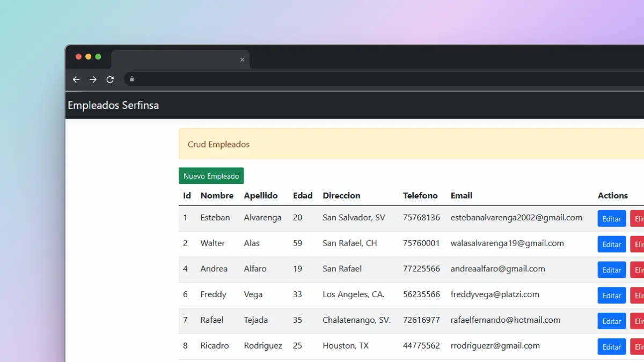Editar the Rafael Tejada record
This screenshot has width=644, height=362.
[x=611, y=321]
